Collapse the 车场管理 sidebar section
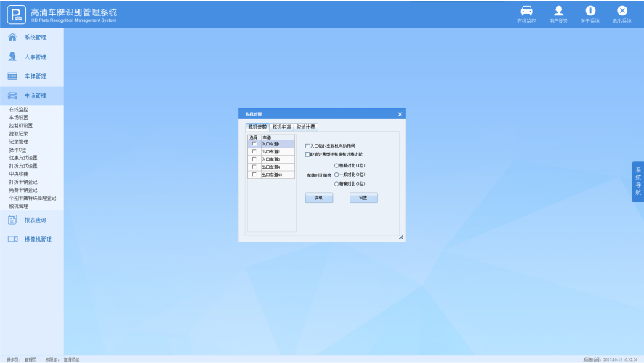 (35, 95)
